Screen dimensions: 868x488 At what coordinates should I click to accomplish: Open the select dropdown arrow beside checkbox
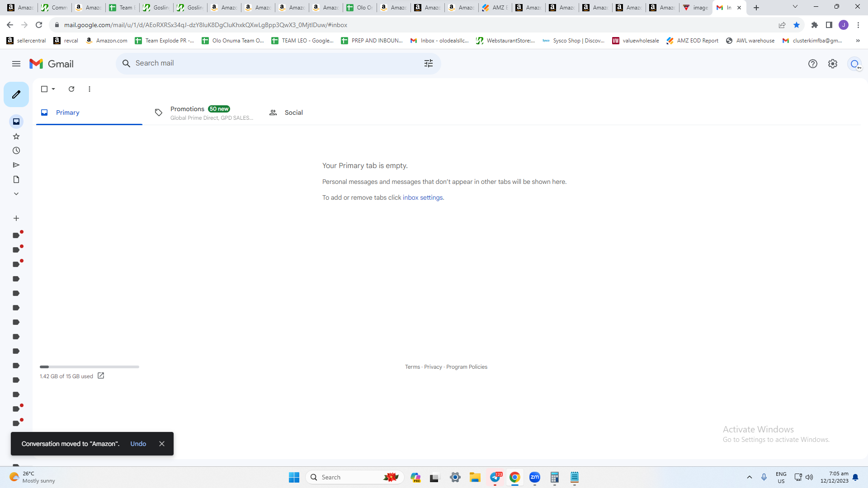(53, 89)
